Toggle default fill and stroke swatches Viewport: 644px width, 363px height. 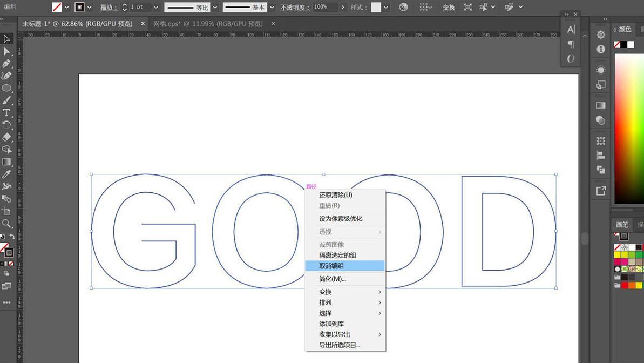click(3, 237)
